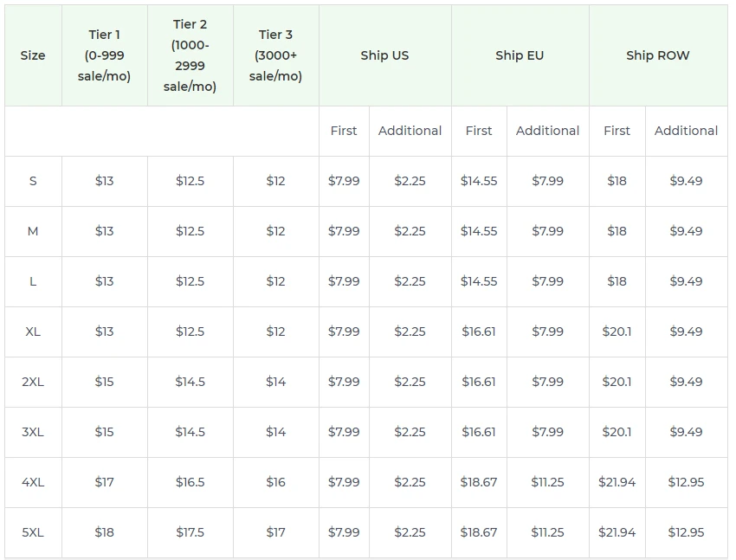Click the Additional subheader under Ship EU
This screenshot has height=560, width=736.
point(547,131)
